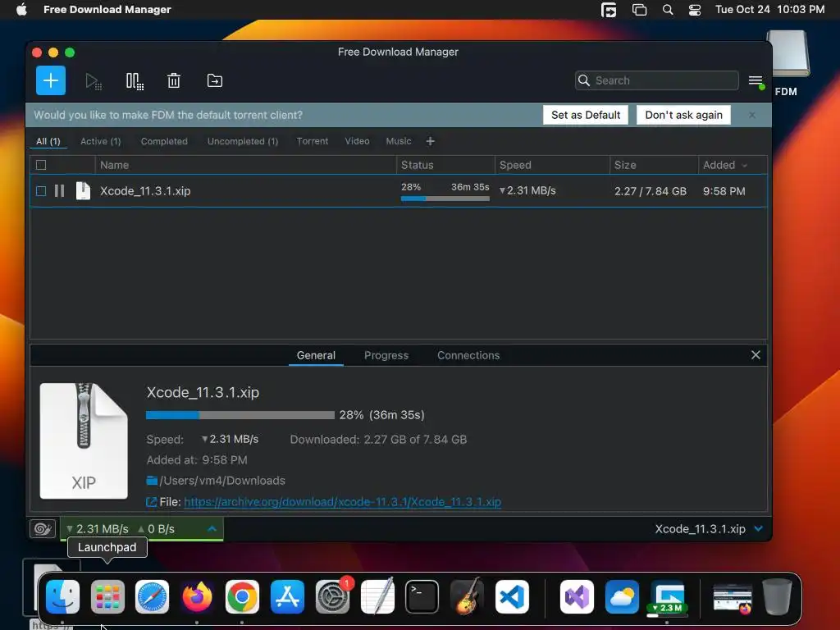Select the Torrent filter tab
The image size is (840, 630).
point(313,141)
